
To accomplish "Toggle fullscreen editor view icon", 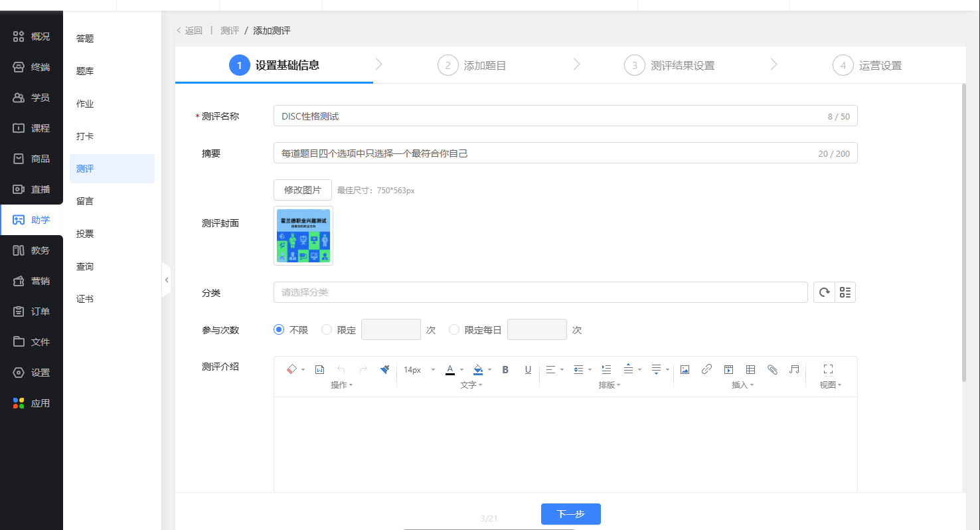I will tap(828, 369).
